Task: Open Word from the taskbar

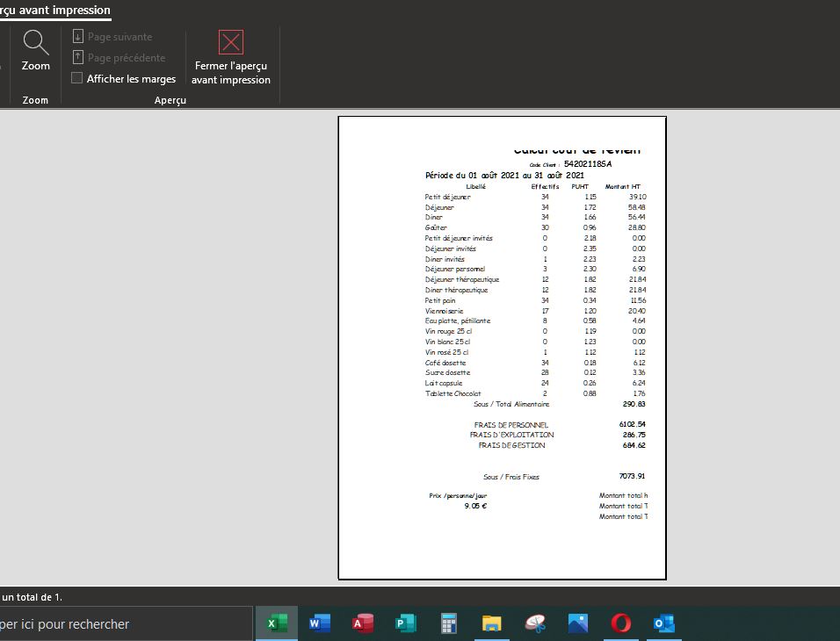Action: (320, 623)
